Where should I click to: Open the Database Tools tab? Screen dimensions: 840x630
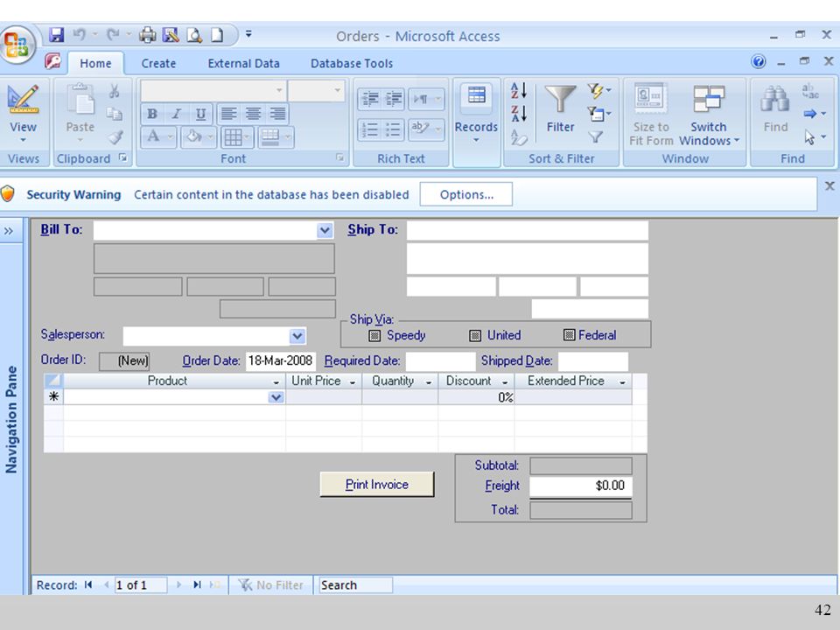(x=352, y=63)
